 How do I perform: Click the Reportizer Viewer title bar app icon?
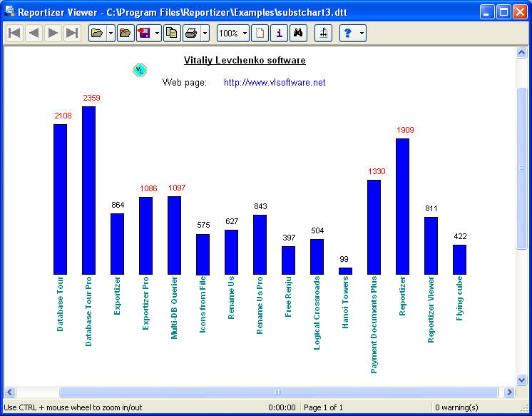(x=10, y=11)
